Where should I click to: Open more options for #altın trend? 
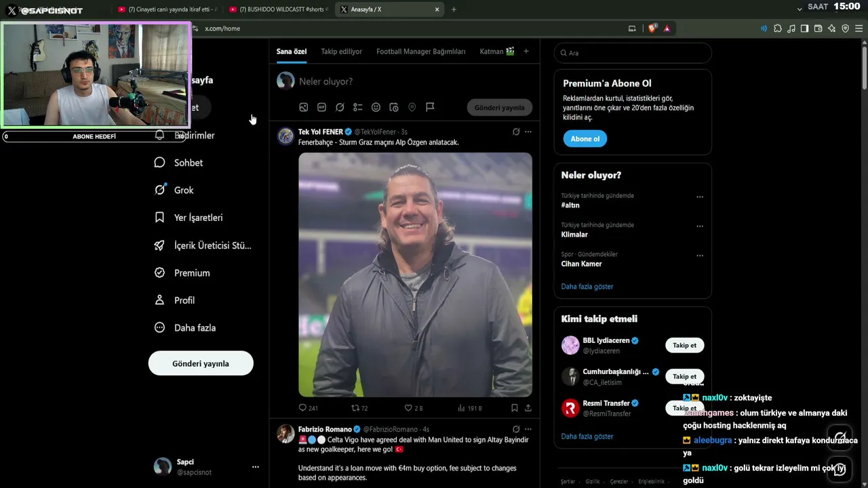tap(700, 197)
